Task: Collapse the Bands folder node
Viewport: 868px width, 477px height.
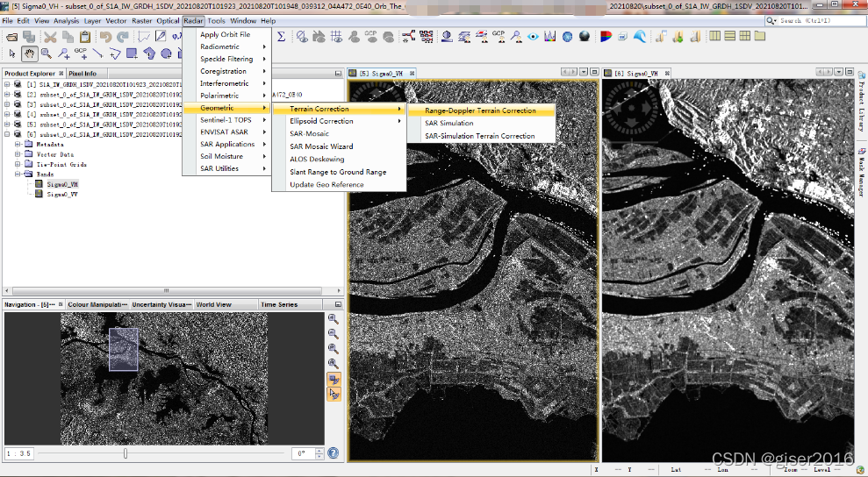Action: coord(18,174)
